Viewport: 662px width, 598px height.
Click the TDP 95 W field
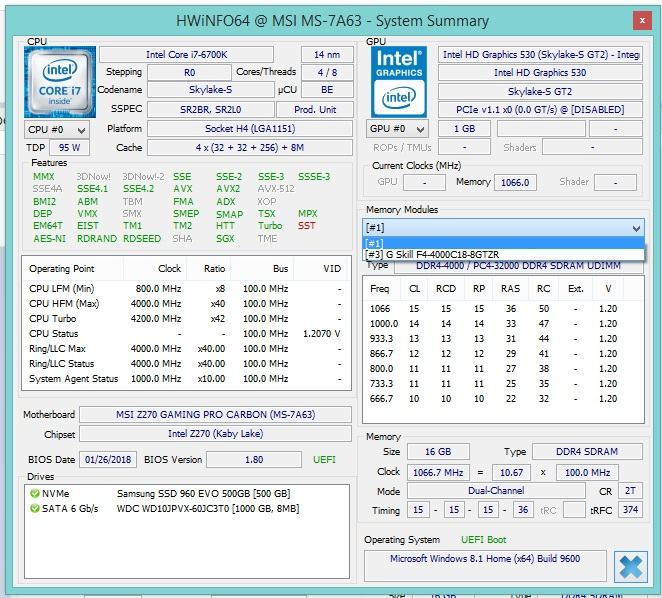69,148
